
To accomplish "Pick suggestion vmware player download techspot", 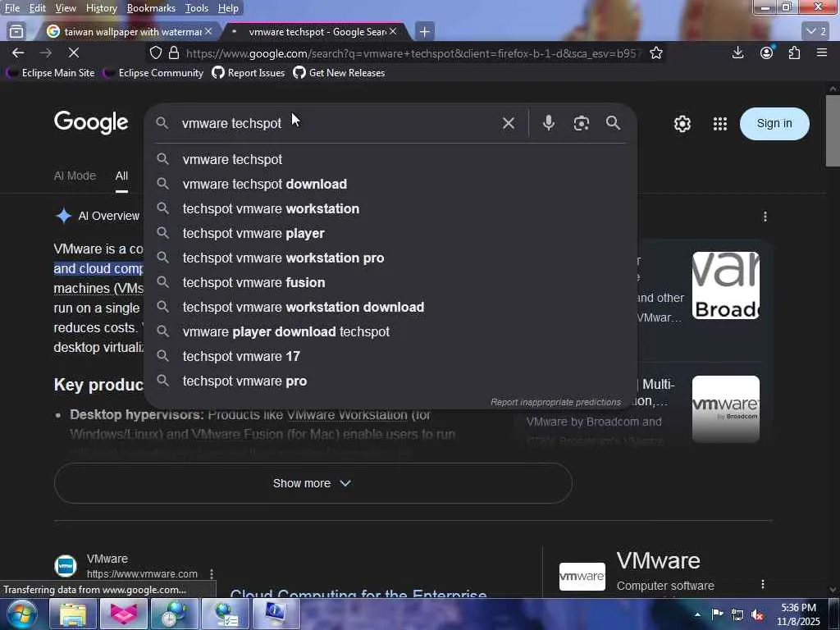I will (391, 332).
